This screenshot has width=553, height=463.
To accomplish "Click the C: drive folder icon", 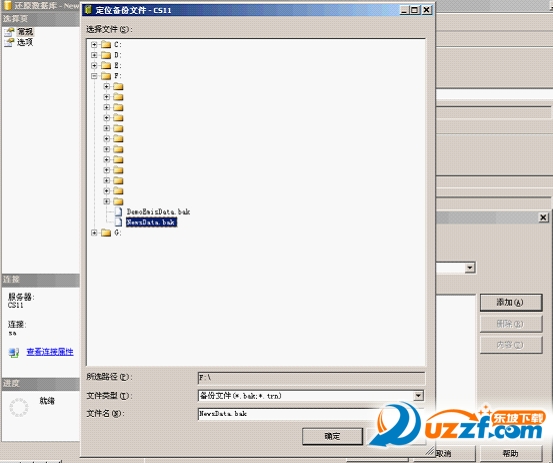I will 106,44.
